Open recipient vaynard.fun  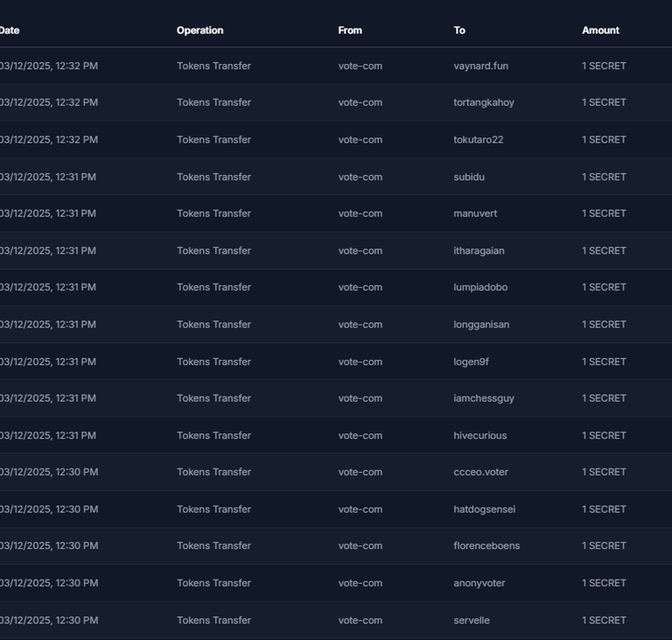481,66
